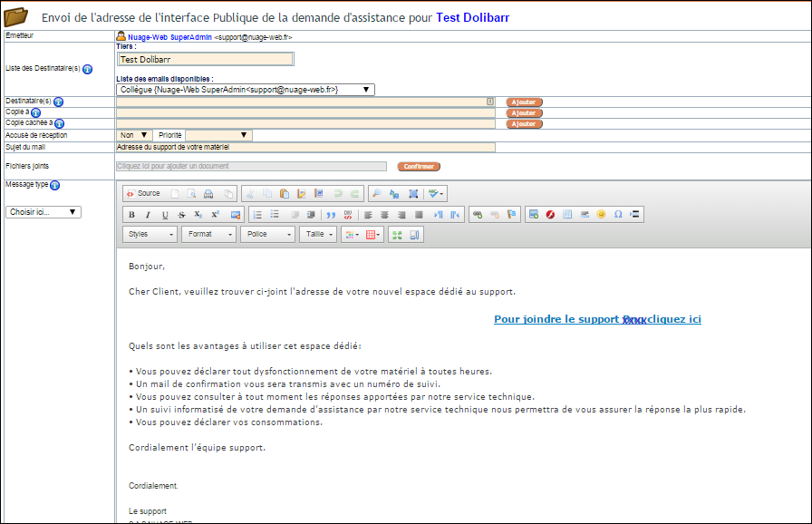
Task: Click the Insert Horizontal Line icon
Action: click(585, 214)
